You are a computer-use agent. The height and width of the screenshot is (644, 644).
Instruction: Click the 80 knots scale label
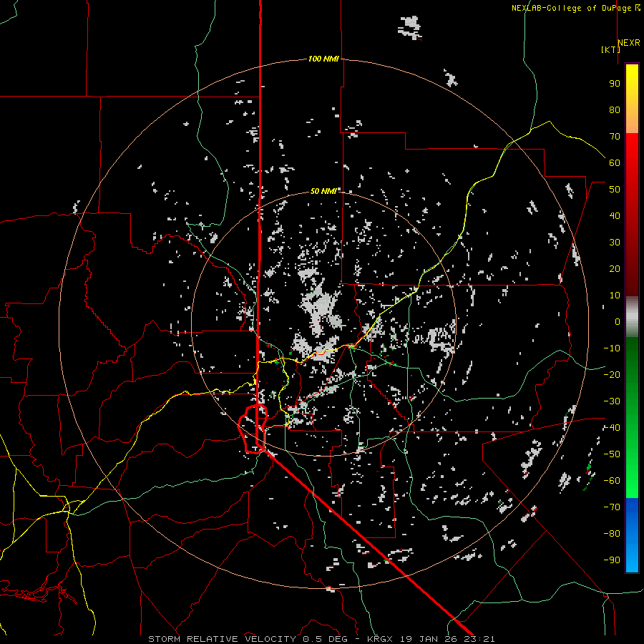click(615, 110)
